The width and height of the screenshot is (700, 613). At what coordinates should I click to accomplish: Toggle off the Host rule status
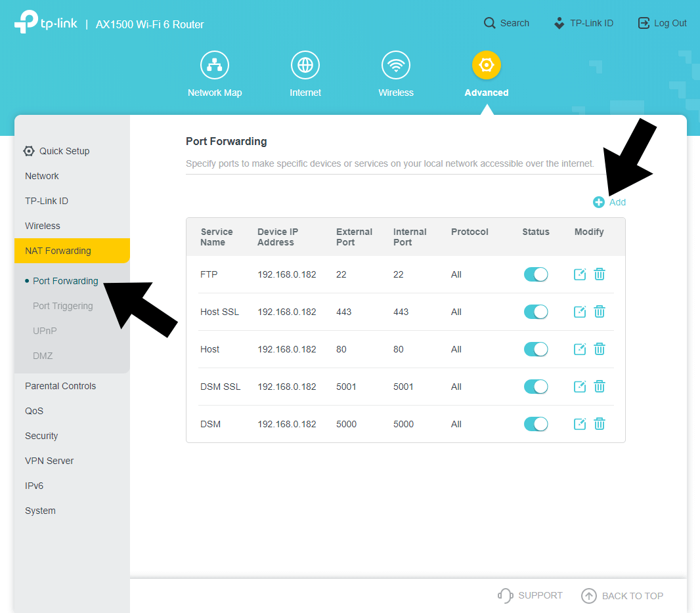536,349
